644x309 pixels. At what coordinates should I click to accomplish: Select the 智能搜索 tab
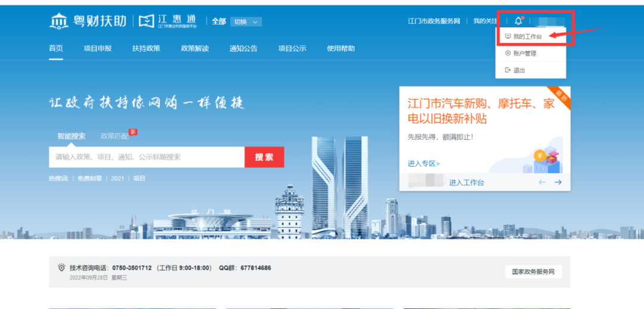point(71,136)
